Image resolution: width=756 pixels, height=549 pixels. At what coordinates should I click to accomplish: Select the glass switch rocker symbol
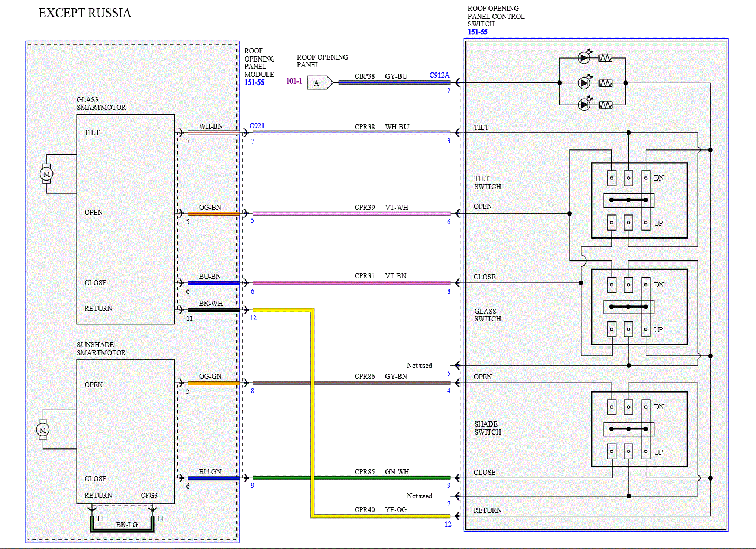click(629, 306)
